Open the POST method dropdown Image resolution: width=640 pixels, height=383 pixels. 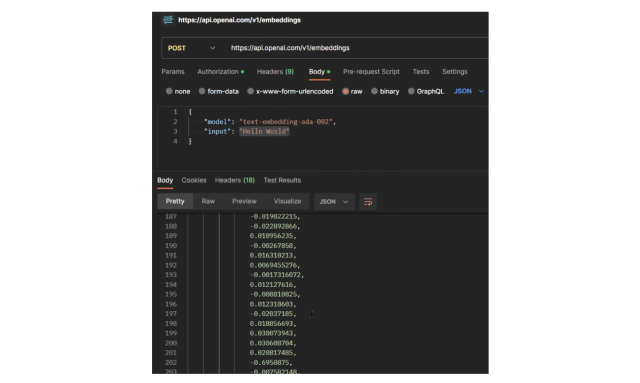(x=191, y=48)
